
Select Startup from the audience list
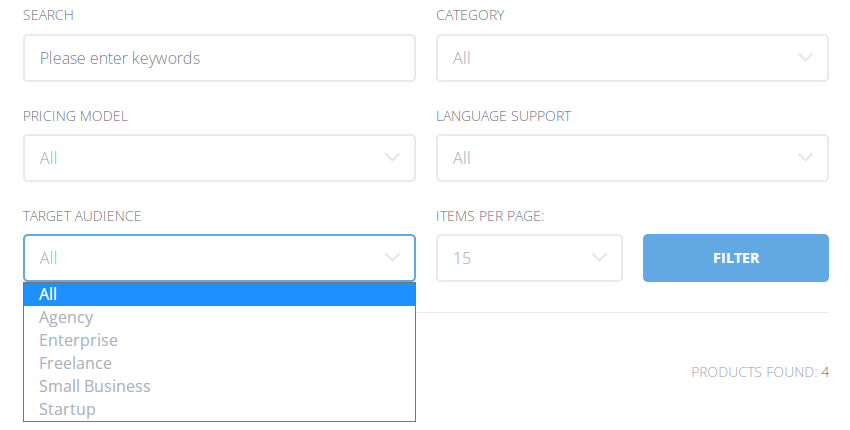pyautogui.click(x=67, y=409)
